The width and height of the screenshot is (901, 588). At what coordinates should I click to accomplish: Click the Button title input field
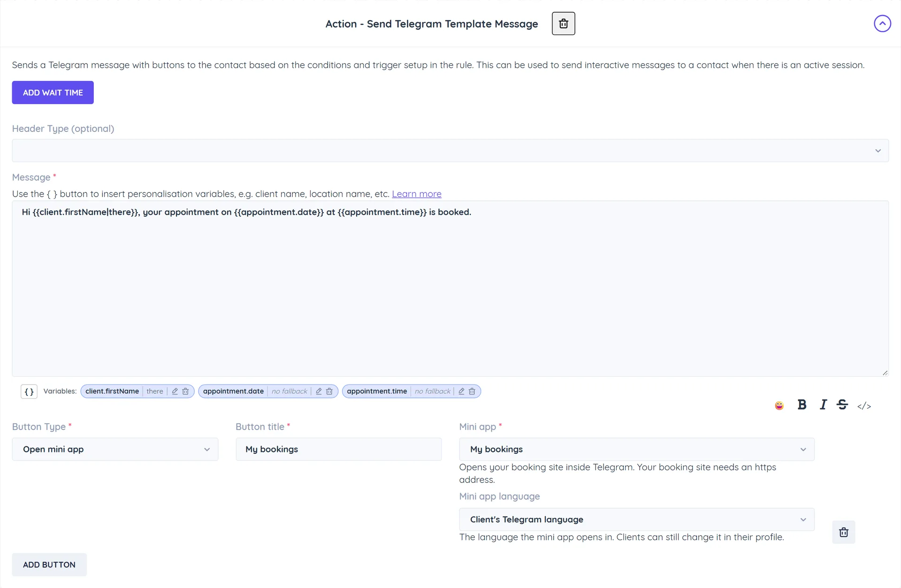338,449
